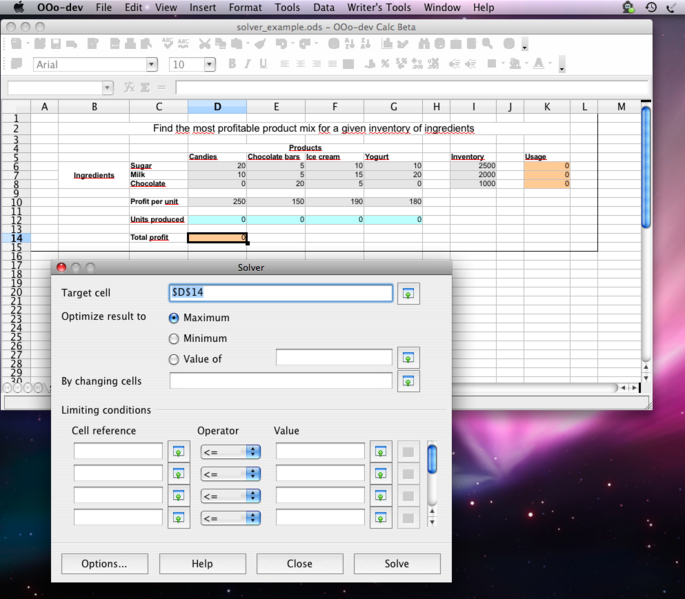Click the By changing cells input field
The image size is (685, 599).
pos(281,381)
